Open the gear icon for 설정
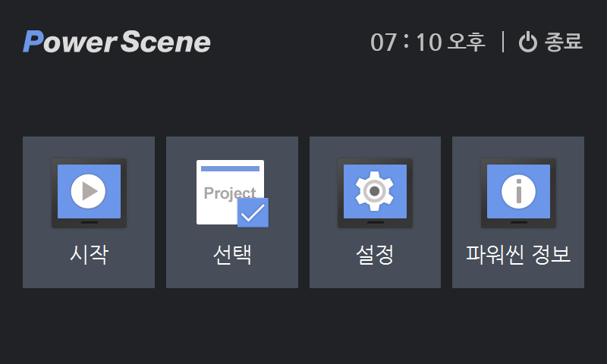Image resolution: width=607 pixels, height=364 pixels. tap(375, 191)
